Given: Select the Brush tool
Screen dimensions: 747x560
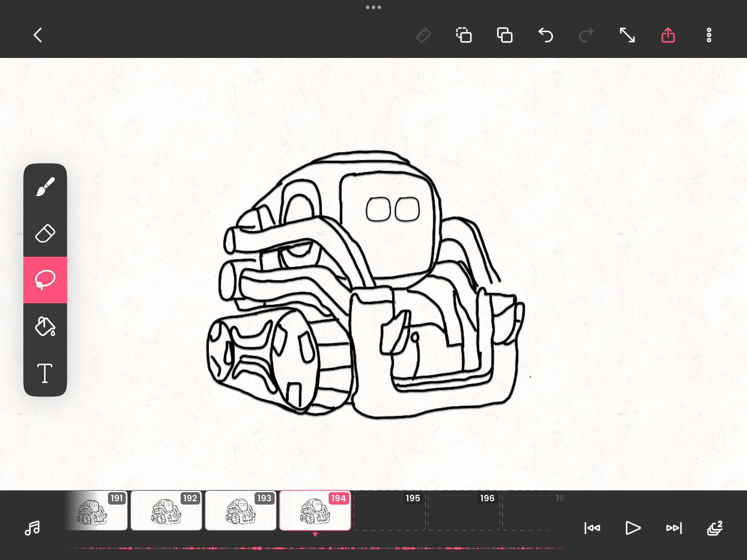Looking at the screenshot, I should pos(45,187).
